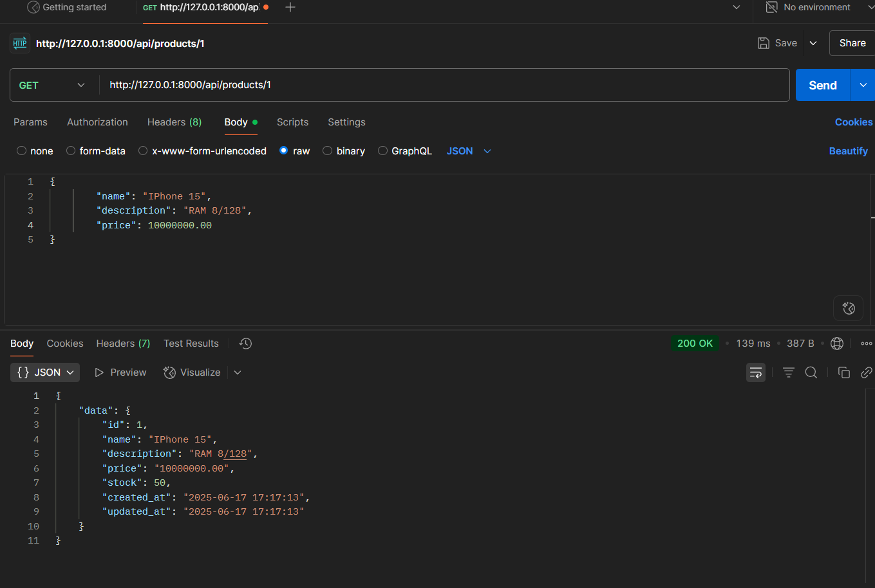The width and height of the screenshot is (875, 588).
Task: Open the Cookies manager
Action: click(854, 122)
